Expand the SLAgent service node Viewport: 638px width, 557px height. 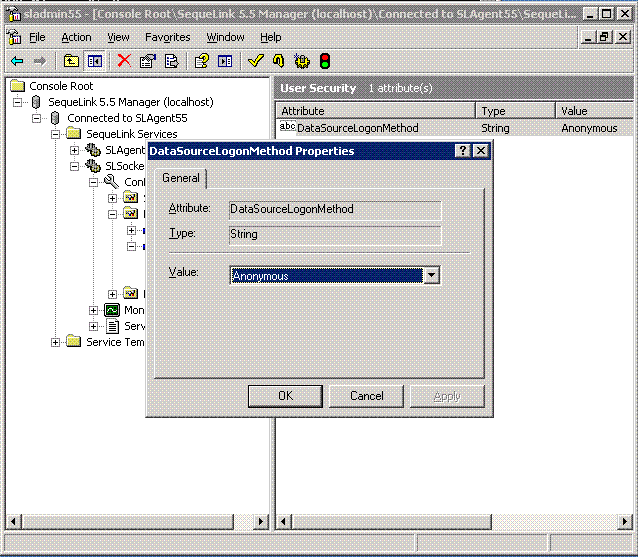click(74, 150)
